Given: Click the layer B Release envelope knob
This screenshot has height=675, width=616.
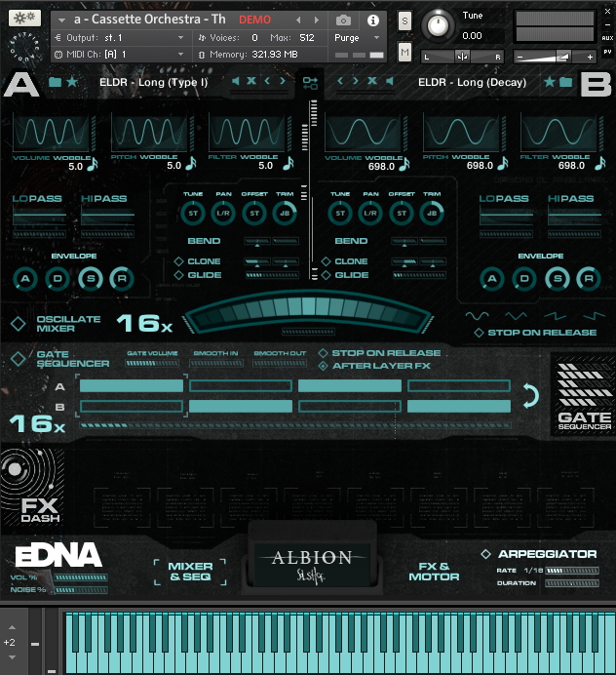Looking at the screenshot, I should click(589, 279).
